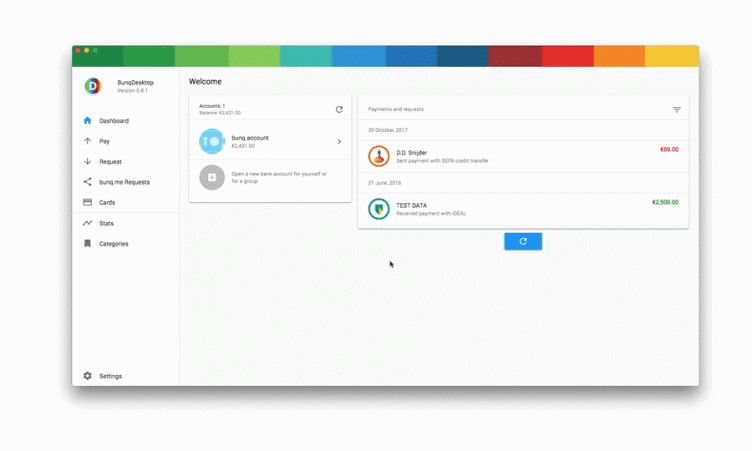This screenshot has width=752, height=451.
Task: Click the TEST DATA avatar icon
Action: pyautogui.click(x=378, y=209)
